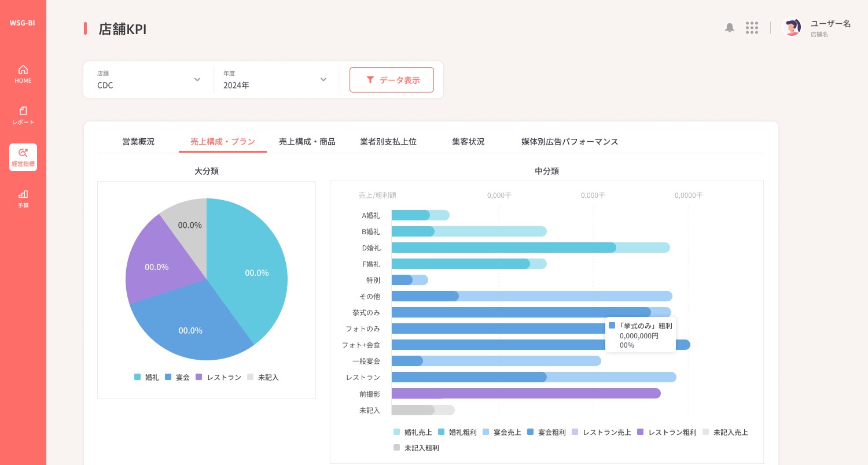
Task: Click the フォト+会食 row label
Action: tap(361, 345)
